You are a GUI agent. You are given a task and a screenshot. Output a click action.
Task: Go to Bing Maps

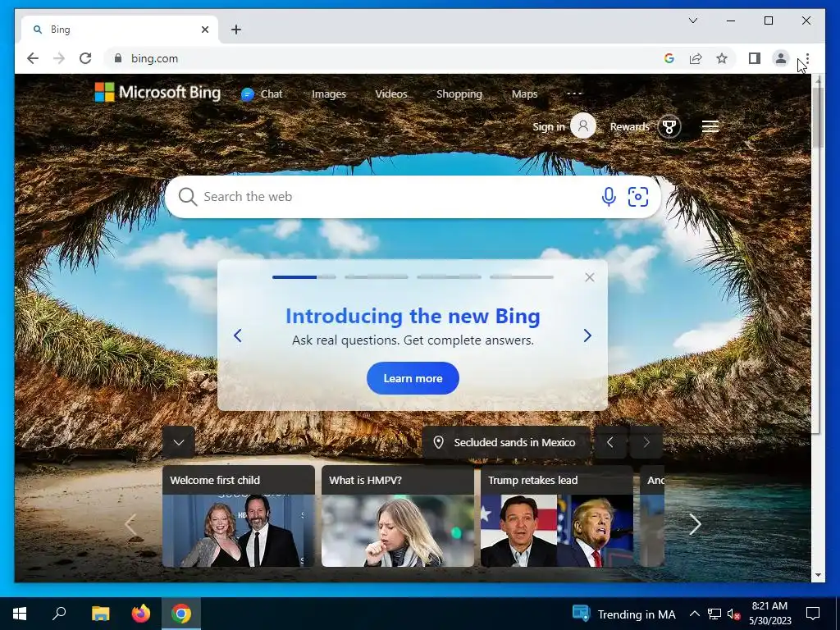click(x=524, y=94)
